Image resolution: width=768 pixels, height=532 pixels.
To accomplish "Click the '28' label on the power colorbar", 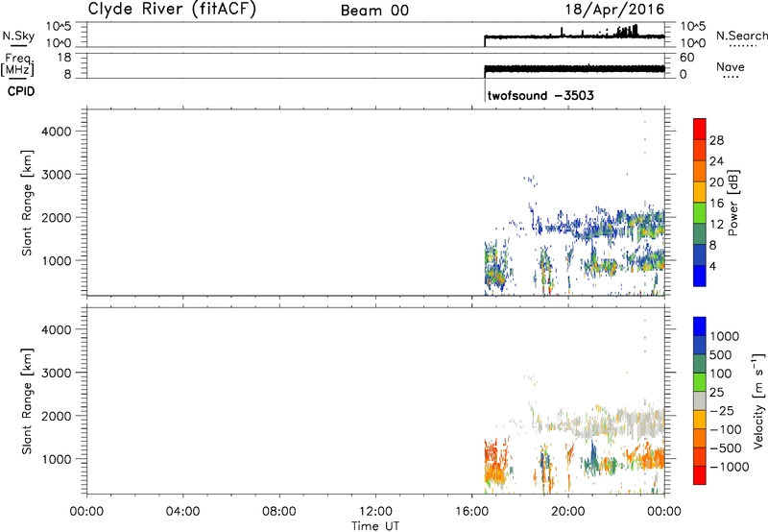I will coord(716,140).
